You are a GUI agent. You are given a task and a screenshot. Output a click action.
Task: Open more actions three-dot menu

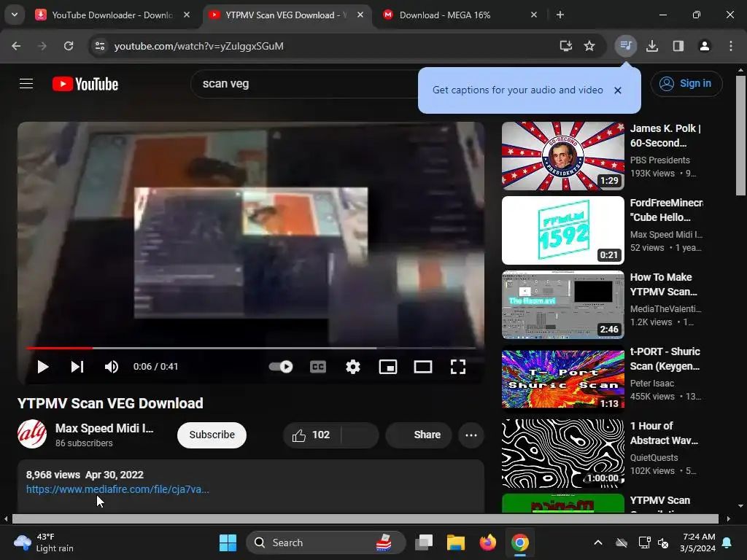pyautogui.click(x=471, y=435)
